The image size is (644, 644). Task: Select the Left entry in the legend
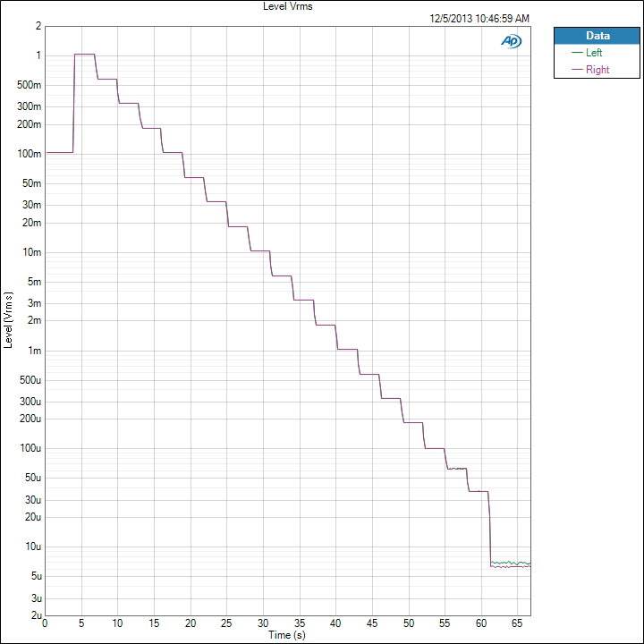point(594,53)
